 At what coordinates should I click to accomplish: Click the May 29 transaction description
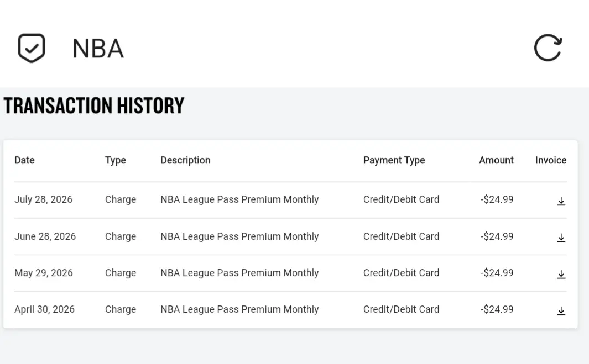(239, 273)
